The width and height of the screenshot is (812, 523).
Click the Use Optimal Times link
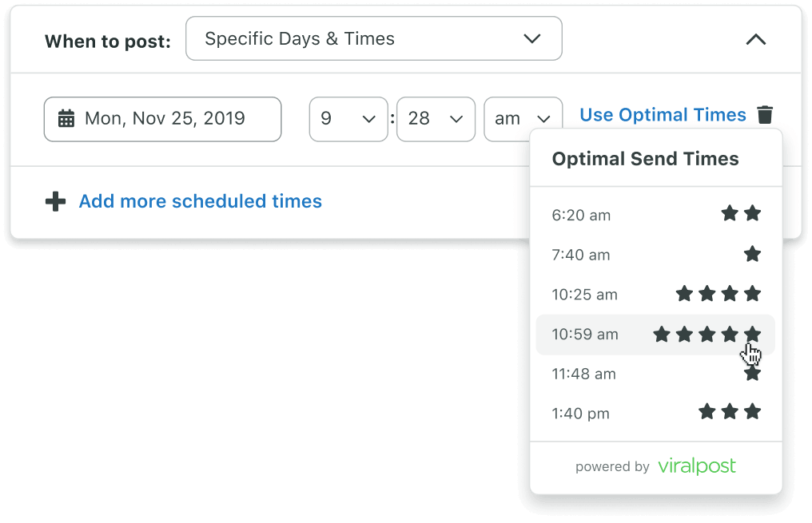[662, 114]
